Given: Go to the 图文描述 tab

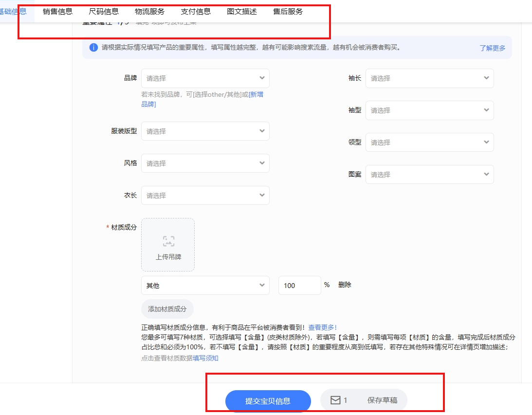Looking at the screenshot, I should tap(241, 12).
